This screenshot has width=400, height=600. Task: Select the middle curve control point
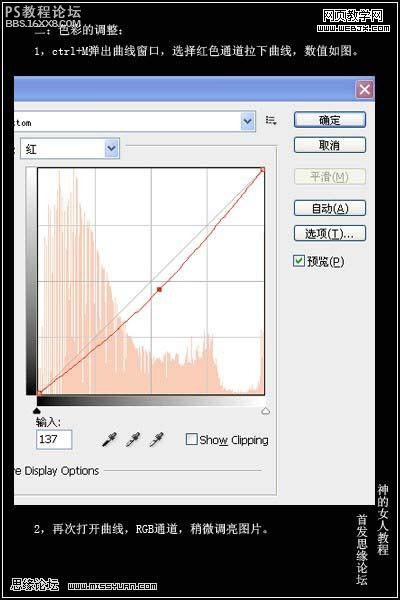pos(159,290)
